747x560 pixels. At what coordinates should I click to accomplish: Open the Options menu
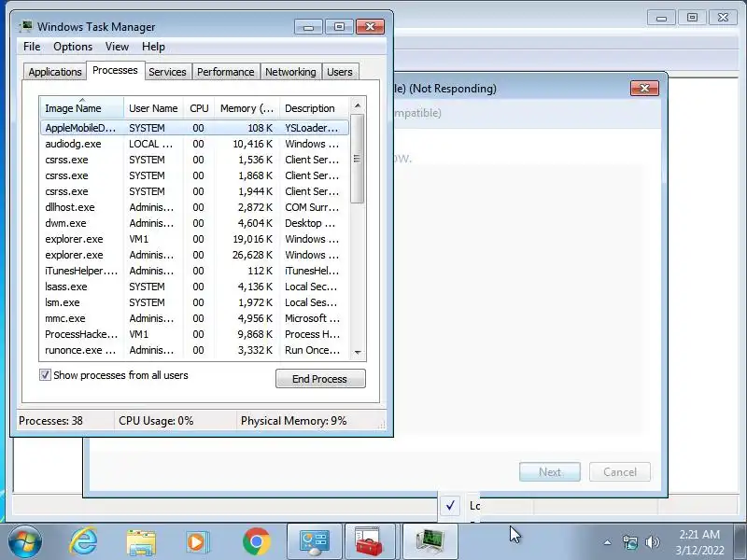click(73, 47)
